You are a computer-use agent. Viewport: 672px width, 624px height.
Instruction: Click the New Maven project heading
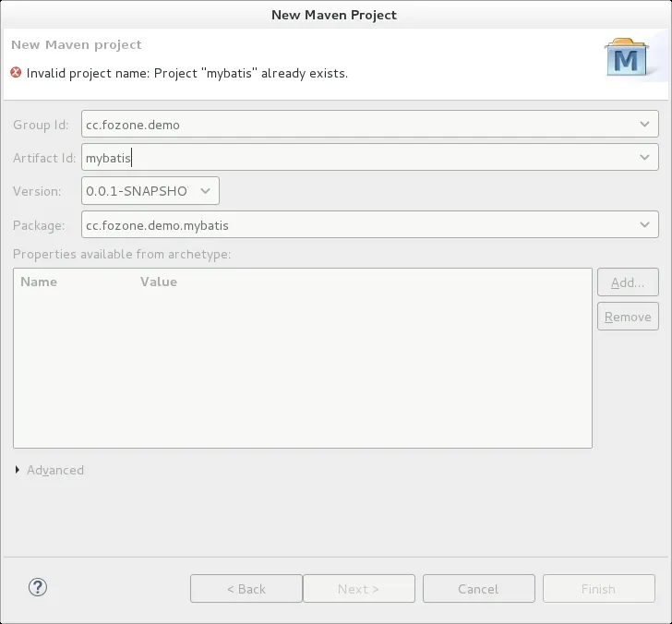77,45
